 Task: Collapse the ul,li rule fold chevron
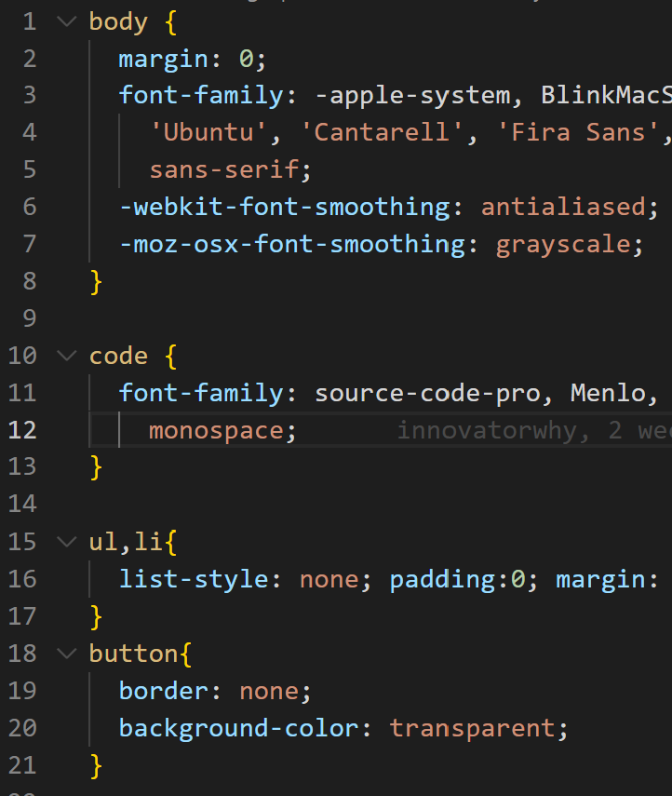pyautogui.click(x=66, y=542)
